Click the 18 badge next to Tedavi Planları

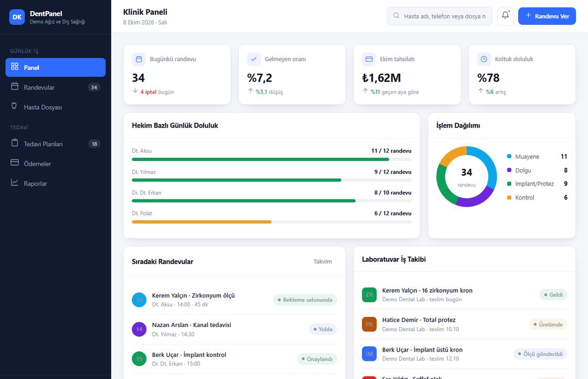[x=94, y=144]
